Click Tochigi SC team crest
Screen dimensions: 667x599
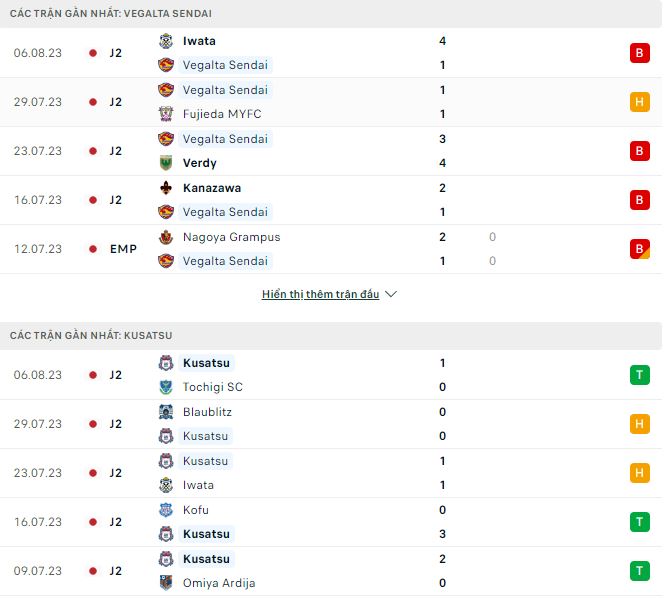click(166, 387)
